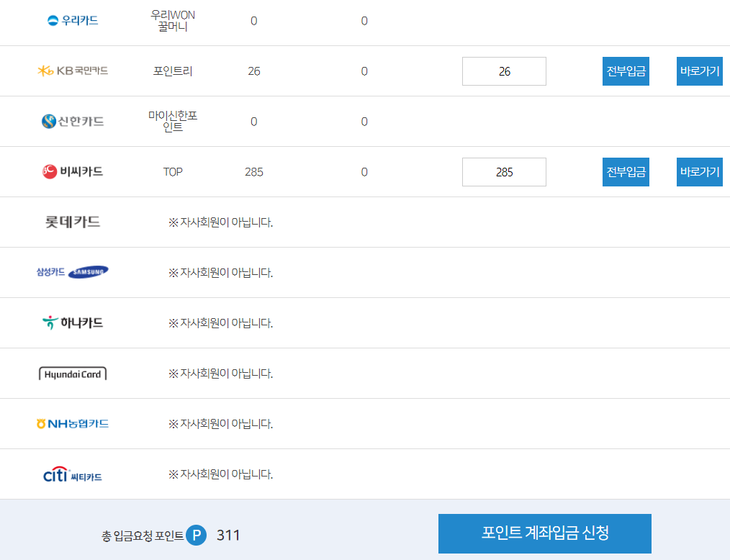The width and height of the screenshot is (730, 560).
Task: Click the 마이신한포인트 point name
Action: 173,121
